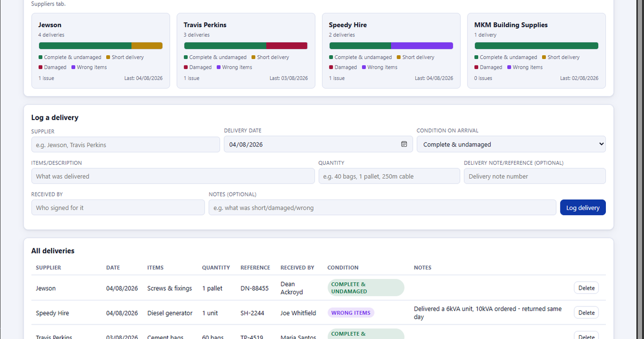Select the Travis Perkins card title
Viewport: 644px width, 339px height.
coord(205,25)
